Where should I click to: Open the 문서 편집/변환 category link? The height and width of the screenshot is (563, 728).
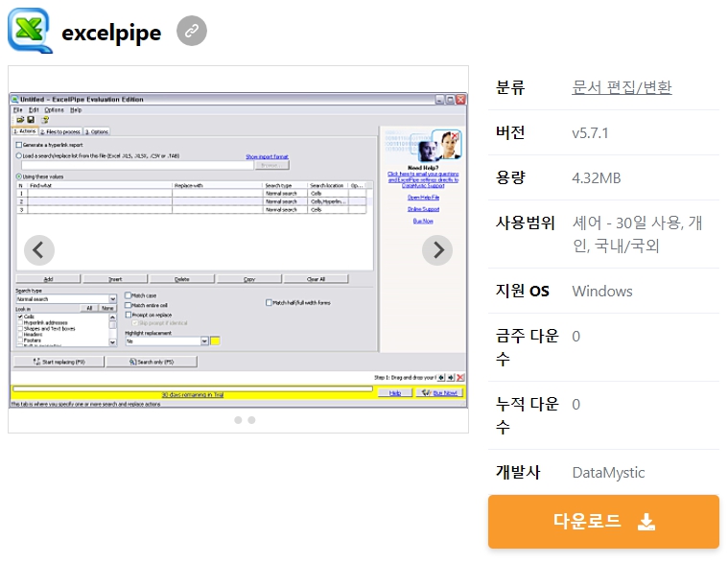point(622,87)
